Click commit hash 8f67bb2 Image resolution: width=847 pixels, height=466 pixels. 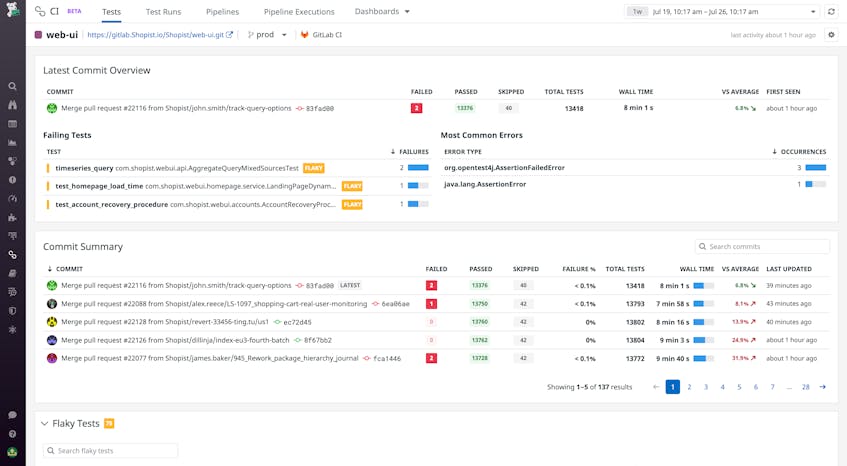pos(318,340)
